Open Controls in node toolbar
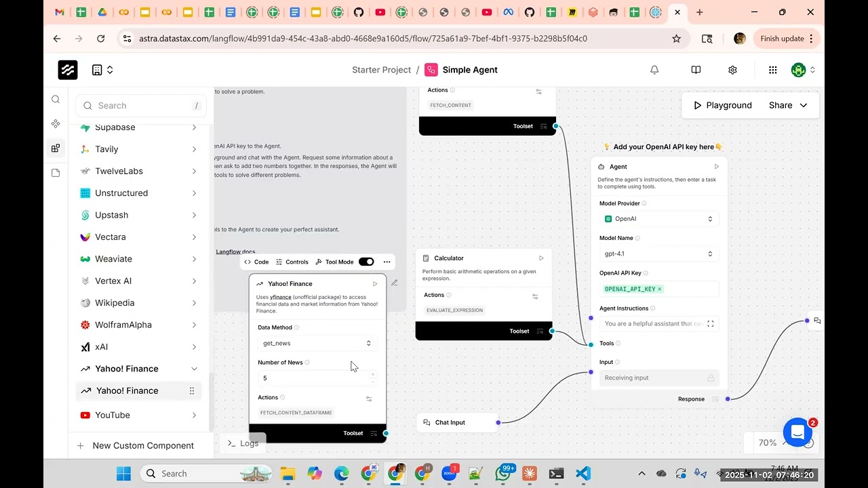868x488 pixels. [292, 262]
